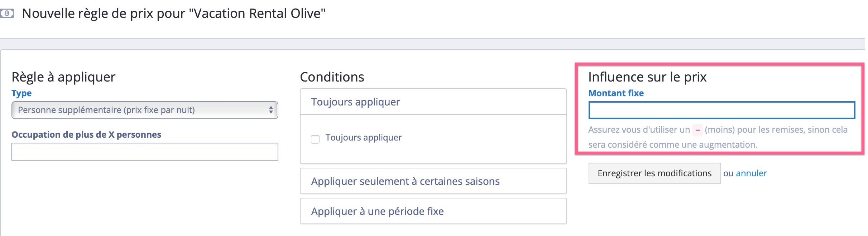868x236 pixels.
Task: Click the Occupation de plus de X personnes label
Action: tap(86, 135)
